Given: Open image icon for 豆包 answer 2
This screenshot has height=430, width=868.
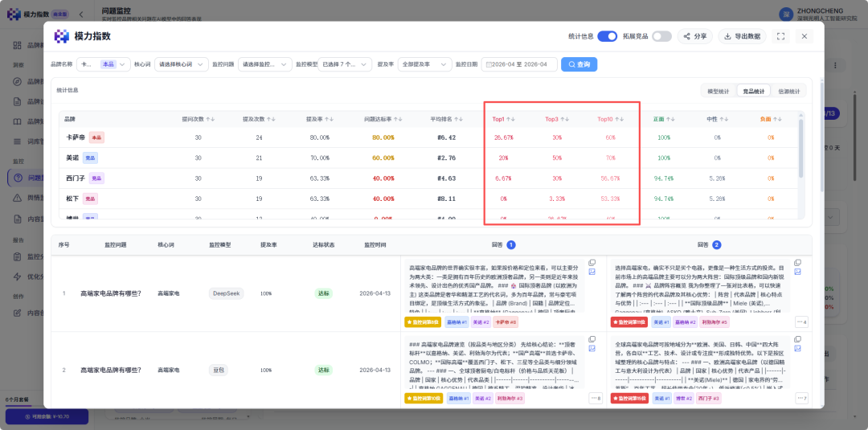Looking at the screenshot, I should (x=798, y=348).
